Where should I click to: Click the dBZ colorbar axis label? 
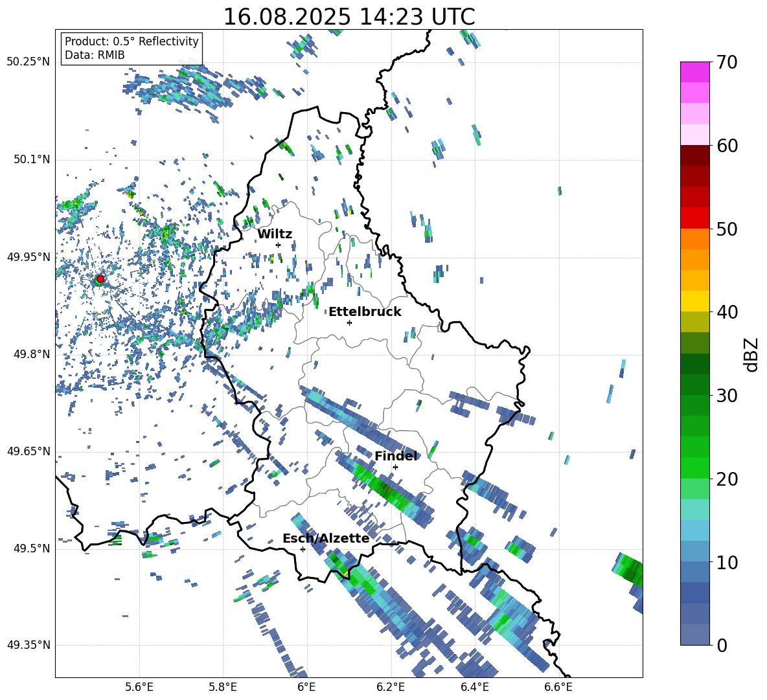point(752,354)
